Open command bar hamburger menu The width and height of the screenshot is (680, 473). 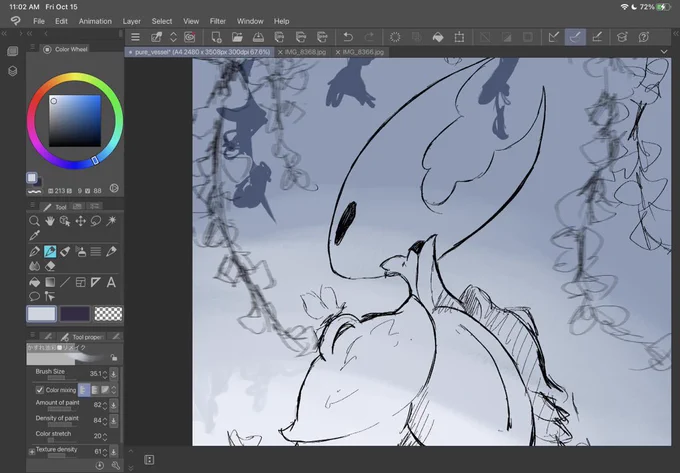(x=135, y=37)
